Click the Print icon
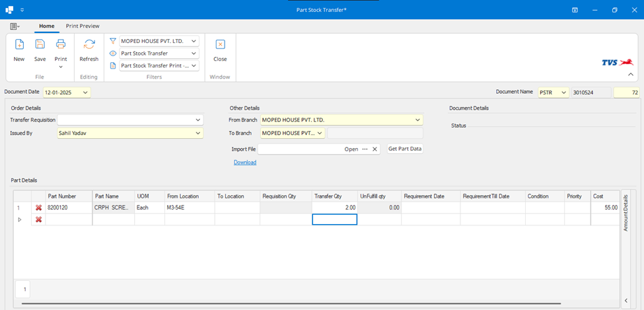The width and height of the screenshot is (644, 310). click(61, 45)
